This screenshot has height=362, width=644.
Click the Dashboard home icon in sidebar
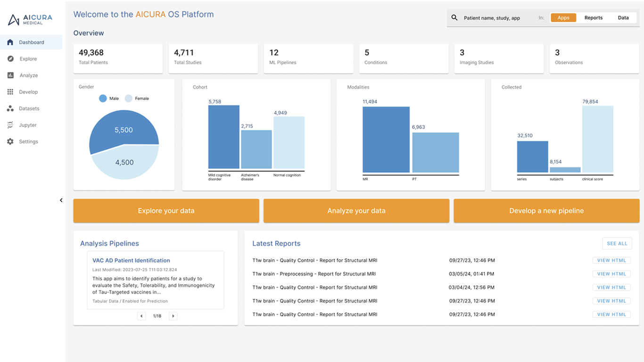tap(10, 42)
